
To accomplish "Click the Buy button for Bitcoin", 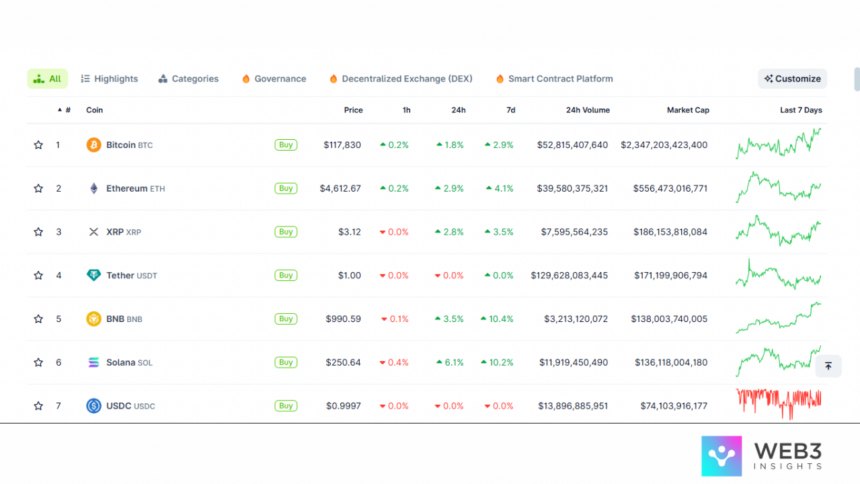I will [x=286, y=145].
